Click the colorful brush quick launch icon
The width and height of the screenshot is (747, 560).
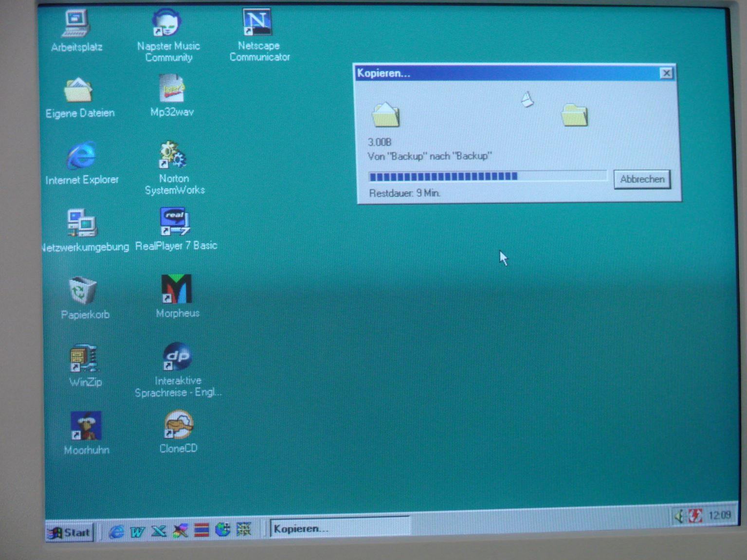(180, 530)
